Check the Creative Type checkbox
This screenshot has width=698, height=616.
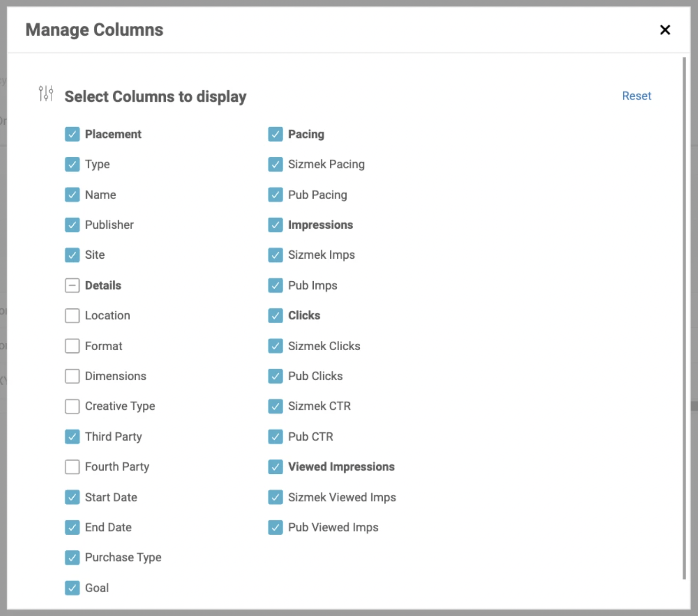[x=72, y=406]
